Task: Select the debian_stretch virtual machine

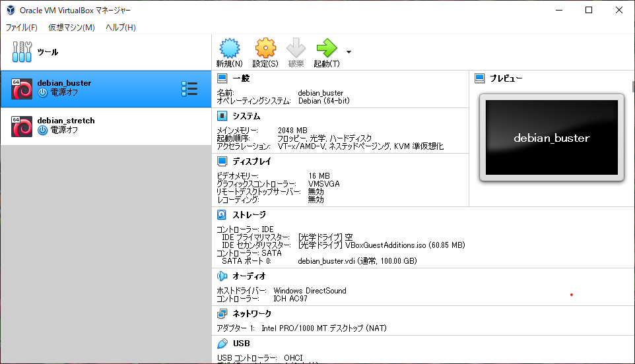Action: [x=106, y=127]
